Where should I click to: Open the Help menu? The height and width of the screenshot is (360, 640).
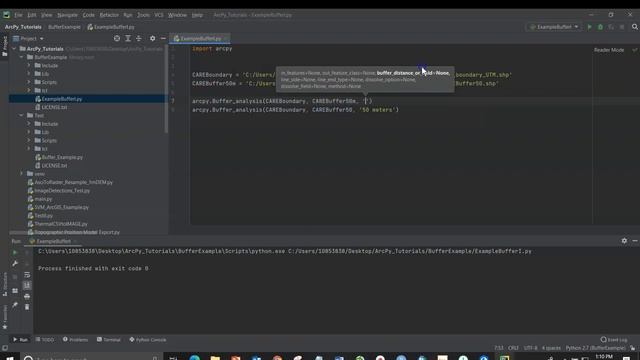pyautogui.click(x=197, y=15)
